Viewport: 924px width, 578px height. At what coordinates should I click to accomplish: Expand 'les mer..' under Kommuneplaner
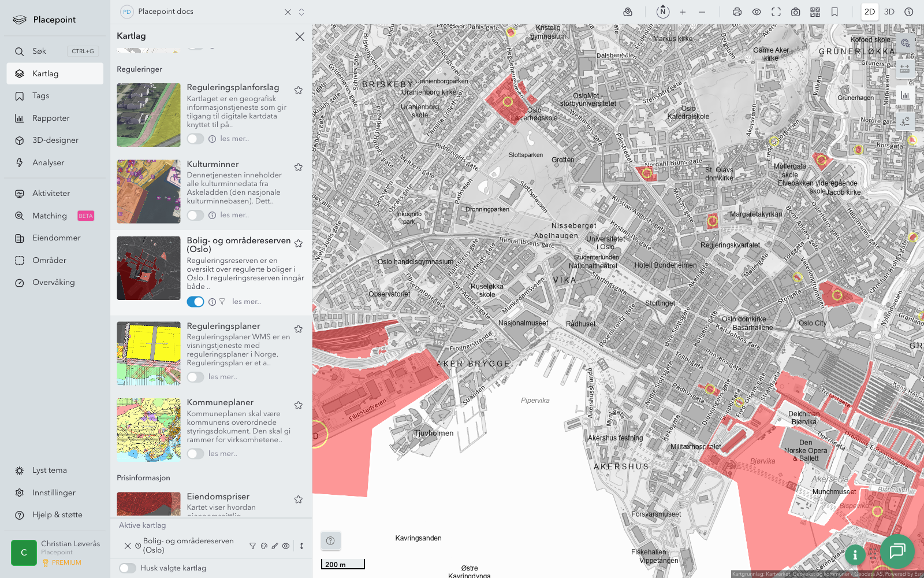click(222, 454)
